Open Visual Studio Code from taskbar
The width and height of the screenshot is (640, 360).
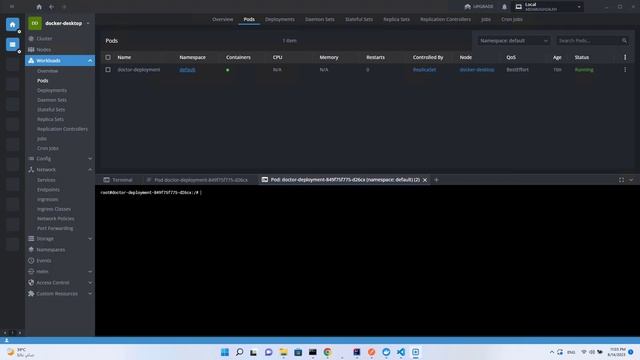pos(401,352)
